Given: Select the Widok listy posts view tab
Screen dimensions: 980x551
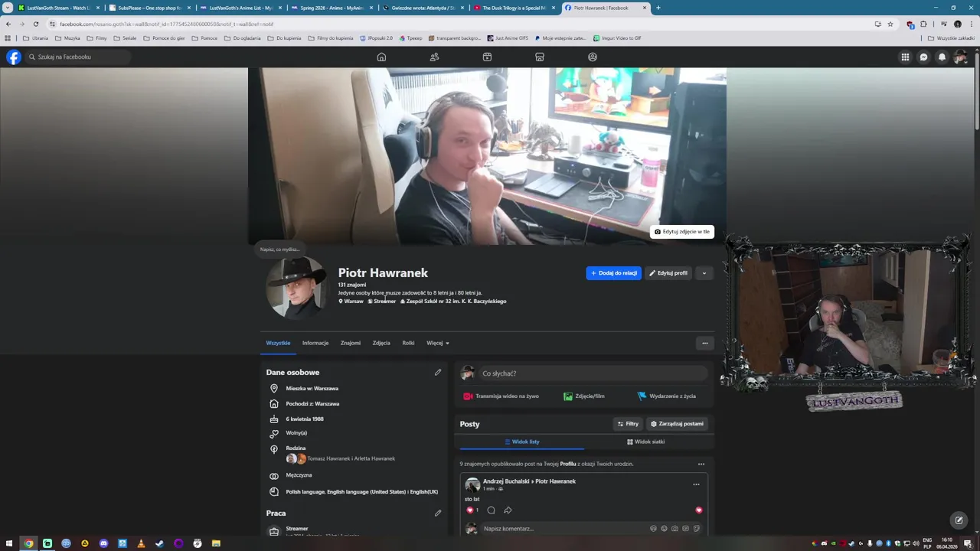Looking at the screenshot, I should pos(522,442).
